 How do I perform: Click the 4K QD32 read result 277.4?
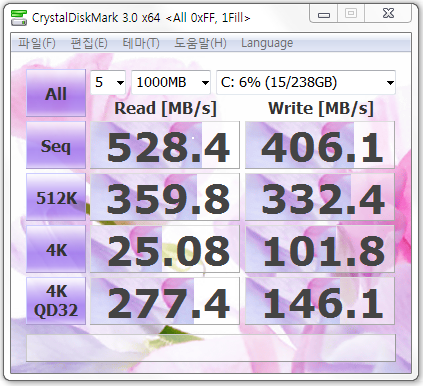click(165, 301)
